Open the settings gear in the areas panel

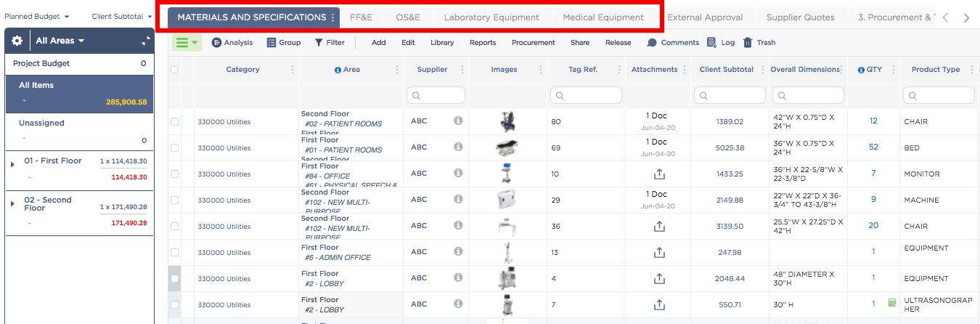coord(17,41)
